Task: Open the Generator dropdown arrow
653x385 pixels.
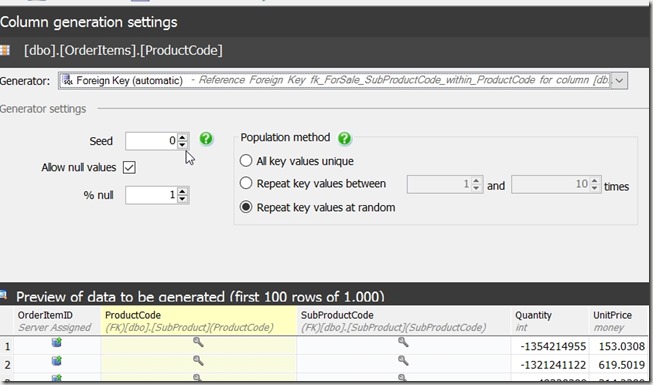Action: point(620,80)
